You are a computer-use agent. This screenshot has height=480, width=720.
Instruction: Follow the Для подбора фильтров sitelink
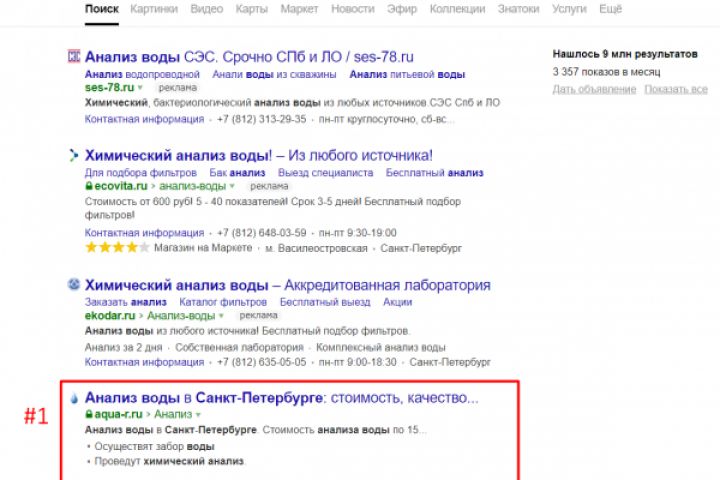(141, 173)
